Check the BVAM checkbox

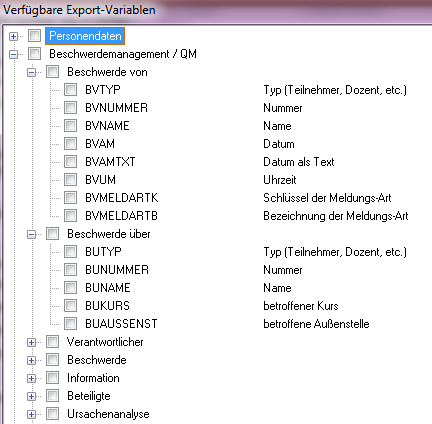click(x=71, y=144)
